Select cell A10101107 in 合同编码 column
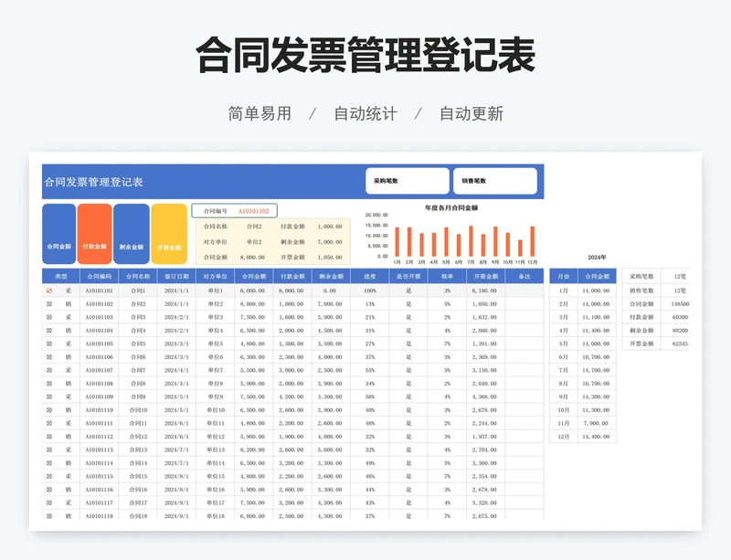 pos(100,370)
